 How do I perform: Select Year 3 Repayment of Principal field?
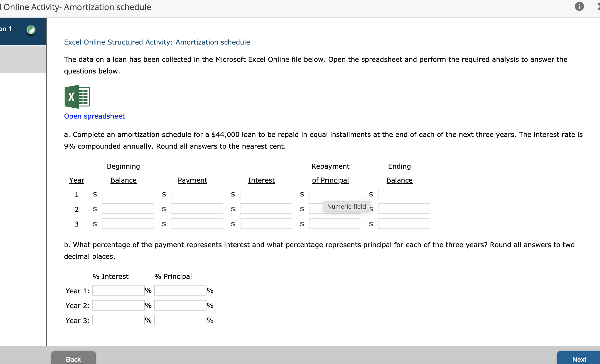(335, 224)
